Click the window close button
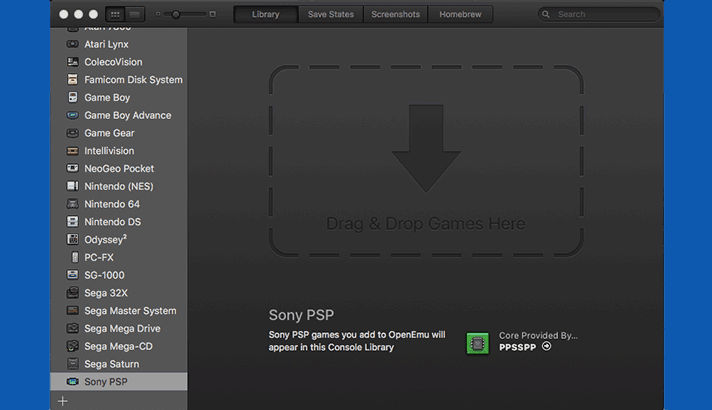This screenshot has height=410, width=712. click(x=64, y=14)
